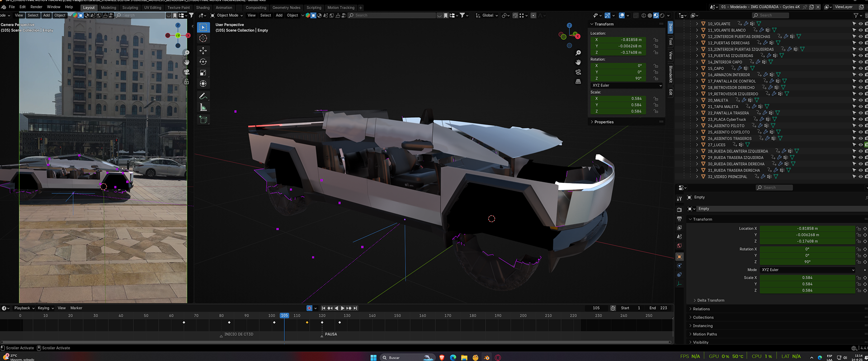Viewport: 868px width, 361px height.
Task: Hide 15_CAPO in viewport via eye icon
Action: point(860,68)
